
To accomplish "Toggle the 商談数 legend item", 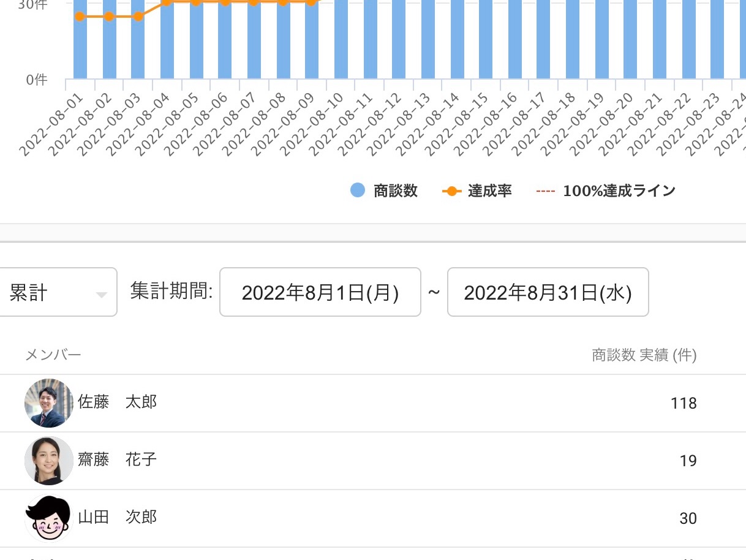I will 384,191.
